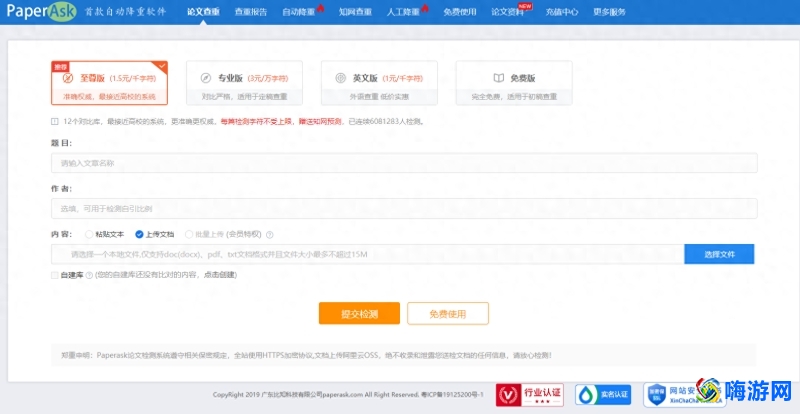The height and width of the screenshot is (414, 800).
Task: Open the 知网查重 menu item
Action: pos(355,12)
